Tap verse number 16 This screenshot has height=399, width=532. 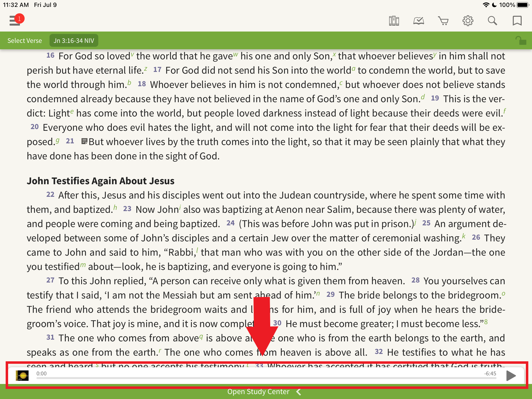pyautogui.click(x=50, y=55)
